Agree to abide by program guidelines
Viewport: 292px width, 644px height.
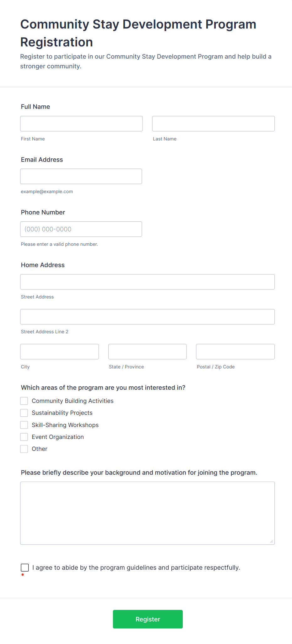(x=25, y=567)
